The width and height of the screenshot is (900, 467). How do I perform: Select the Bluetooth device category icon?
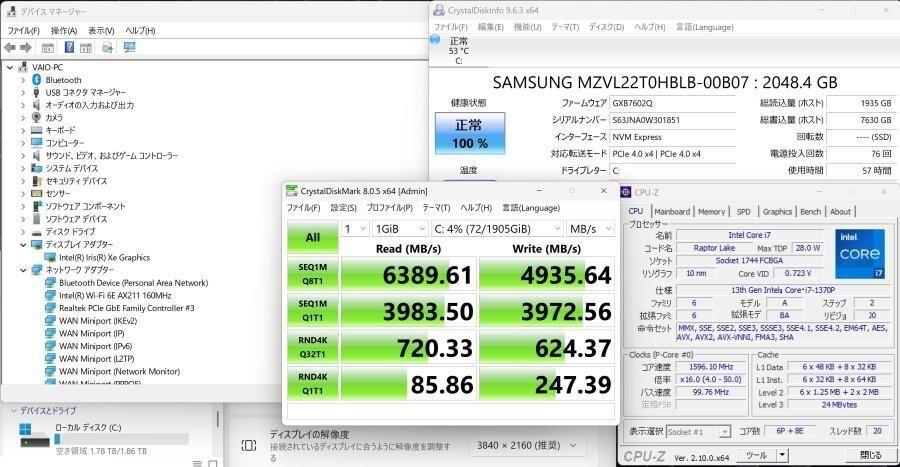[x=37, y=80]
